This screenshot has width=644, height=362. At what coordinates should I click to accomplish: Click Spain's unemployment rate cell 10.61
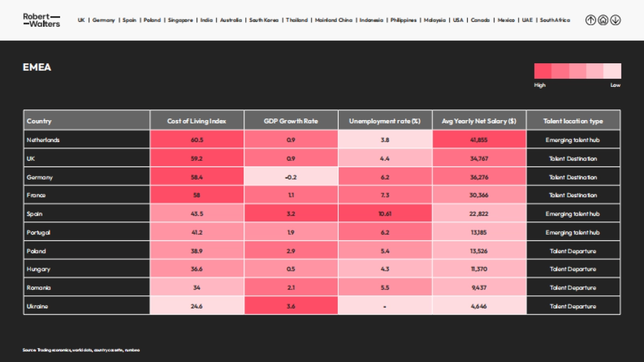(x=385, y=214)
